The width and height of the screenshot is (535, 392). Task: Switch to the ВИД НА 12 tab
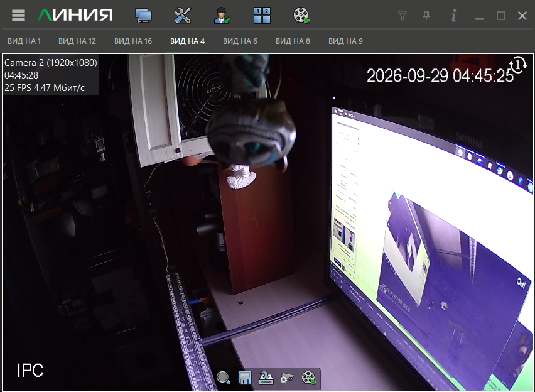coord(77,41)
